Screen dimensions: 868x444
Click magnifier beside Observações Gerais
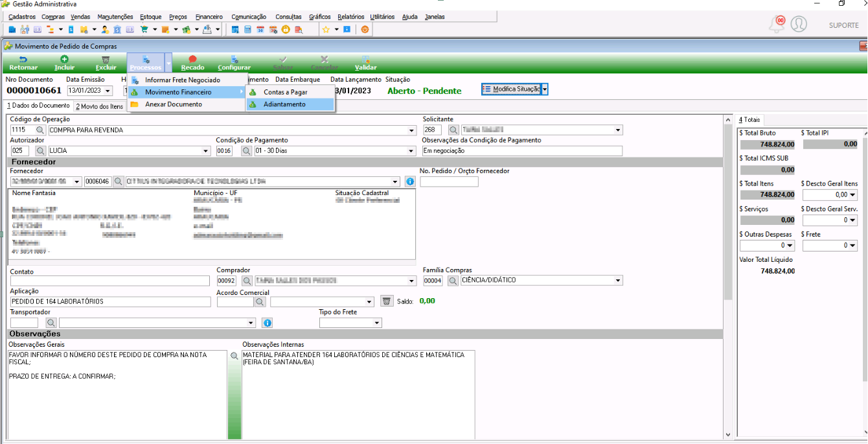[x=234, y=356]
